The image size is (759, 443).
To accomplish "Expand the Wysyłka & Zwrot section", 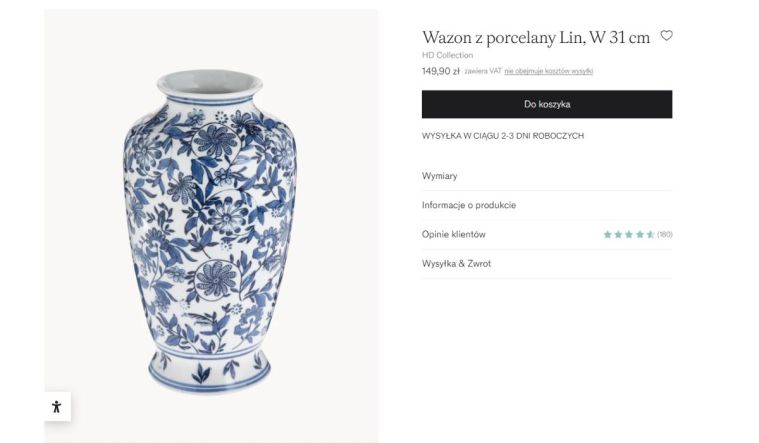I will pyautogui.click(x=546, y=263).
